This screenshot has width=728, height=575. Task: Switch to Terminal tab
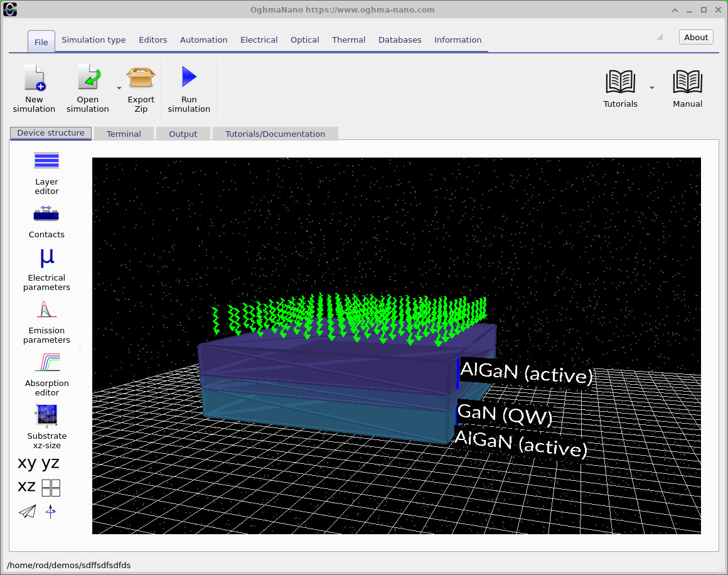click(124, 134)
